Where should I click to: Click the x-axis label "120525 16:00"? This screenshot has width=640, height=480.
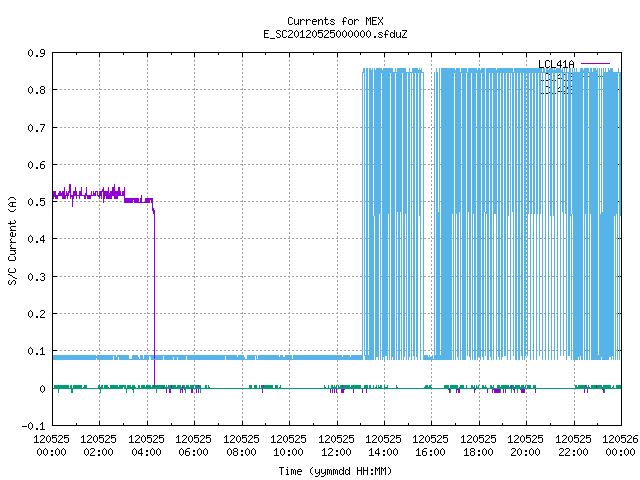(x=431, y=446)
